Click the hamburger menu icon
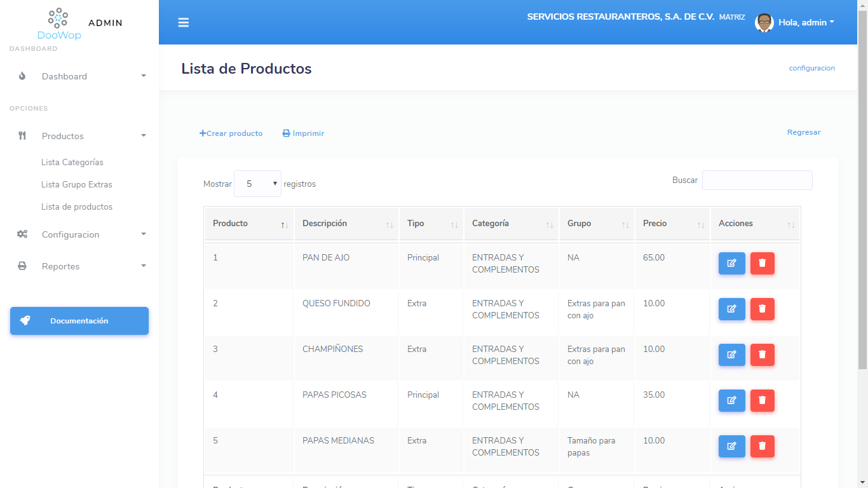Screen dimensions: 868x488 click(x=184, y=22)
